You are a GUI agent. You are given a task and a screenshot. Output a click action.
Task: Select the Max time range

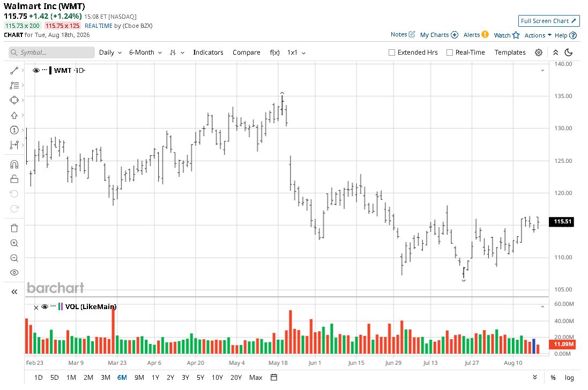coord(256,377)
